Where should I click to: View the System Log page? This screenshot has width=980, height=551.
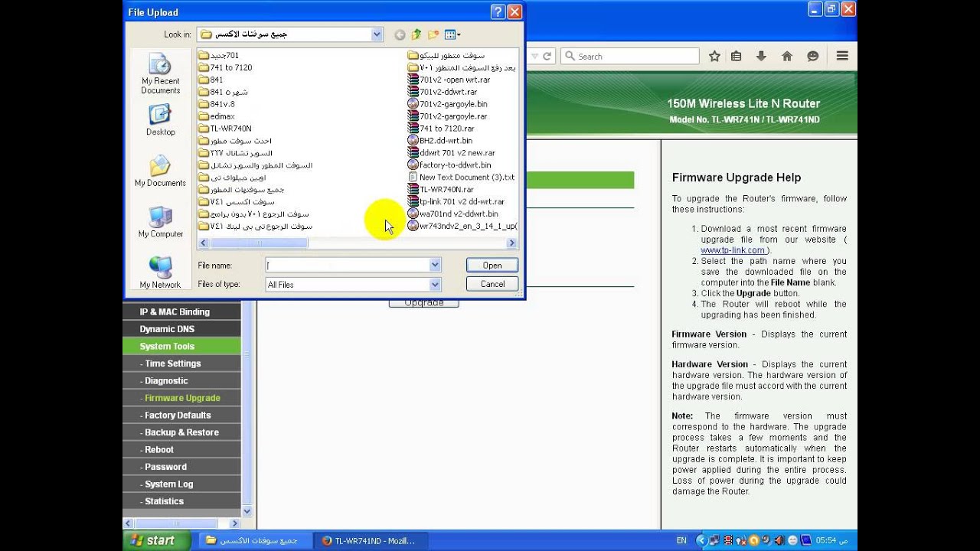(181, 484)
